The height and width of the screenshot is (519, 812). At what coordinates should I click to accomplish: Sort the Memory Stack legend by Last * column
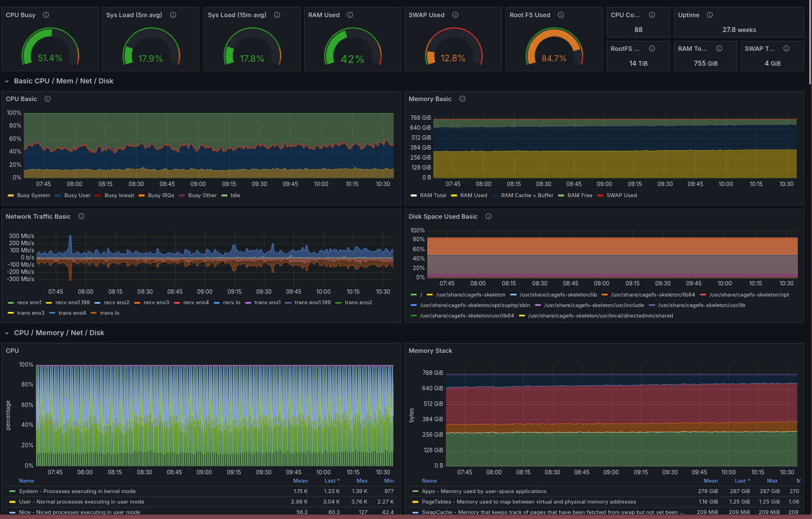(742, 481)
